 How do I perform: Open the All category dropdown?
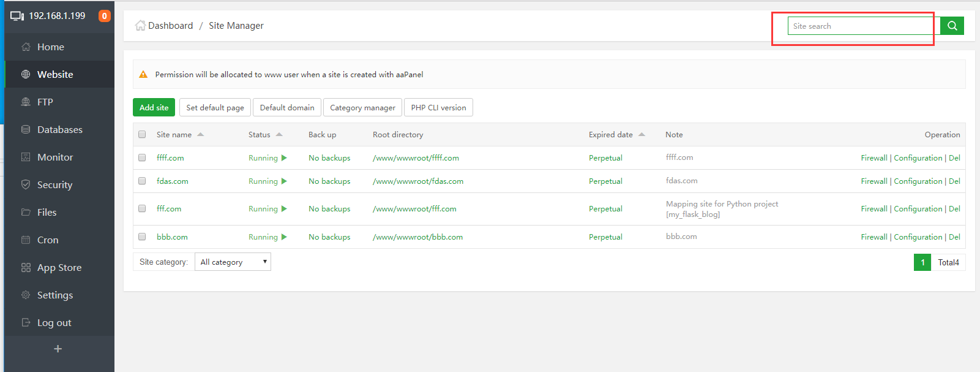[233, 262]
